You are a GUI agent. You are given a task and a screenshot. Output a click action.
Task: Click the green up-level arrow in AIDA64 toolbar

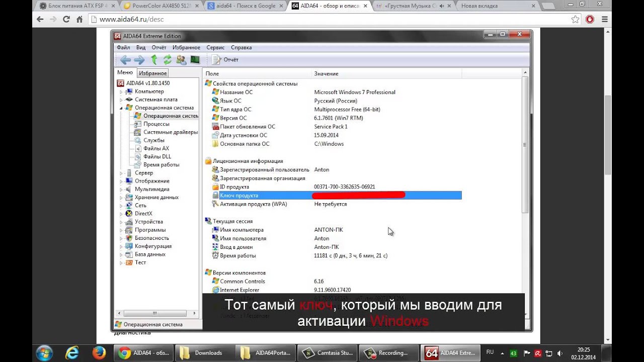coord(154,60)
